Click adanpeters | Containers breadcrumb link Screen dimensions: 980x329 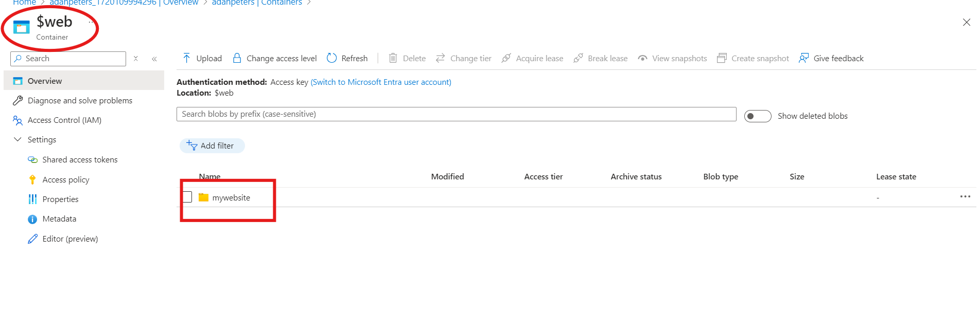(x=257, y=3)
